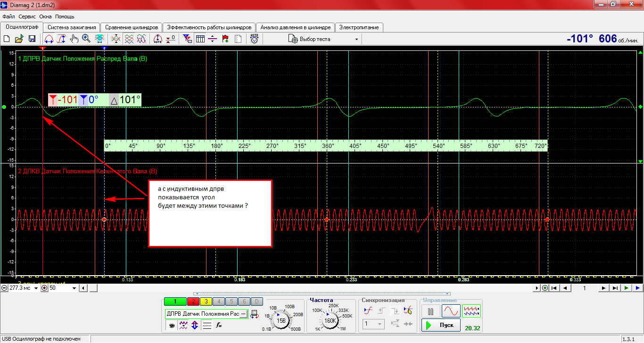Open the Файл menu
This screenshot has width=644, height=343.
(8, 16)
